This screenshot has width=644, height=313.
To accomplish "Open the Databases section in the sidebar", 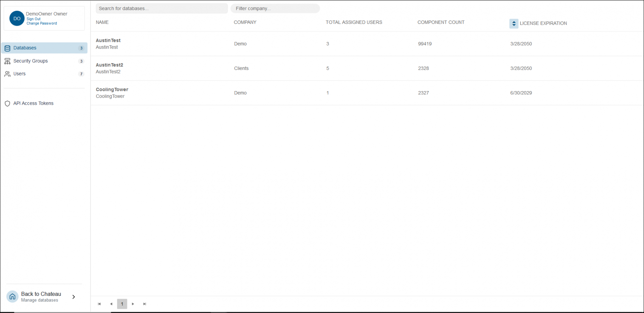I will point(44,48).
